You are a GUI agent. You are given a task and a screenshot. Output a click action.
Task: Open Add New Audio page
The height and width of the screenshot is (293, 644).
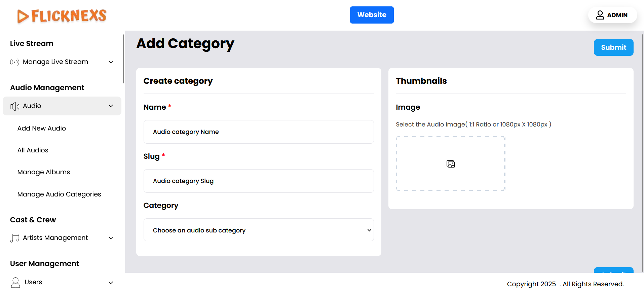(x=42, y=128)
